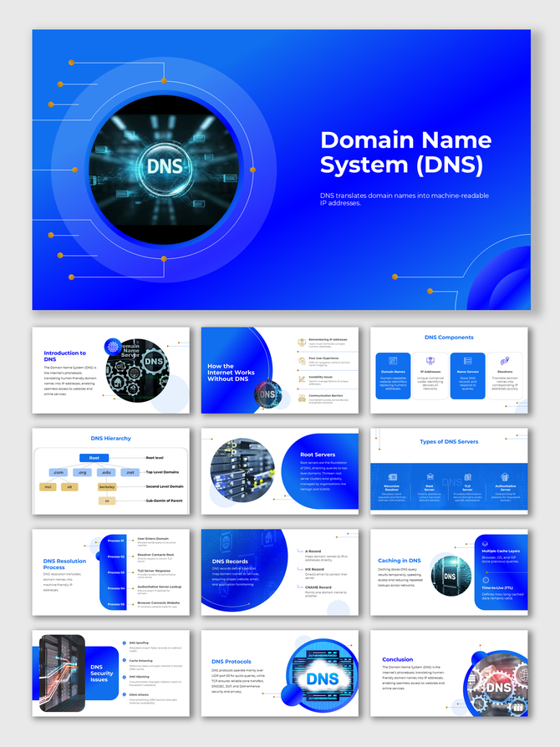Click the Resolvers card icon
The width and height of the screenshot is (560, 747).
click(x=505, y=361)
